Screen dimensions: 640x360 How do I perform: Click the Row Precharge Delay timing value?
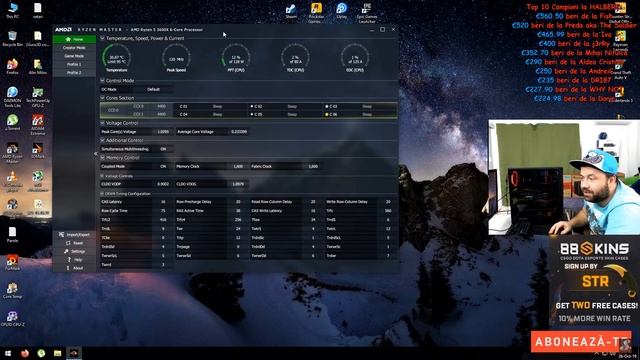(x=238, y=202)
